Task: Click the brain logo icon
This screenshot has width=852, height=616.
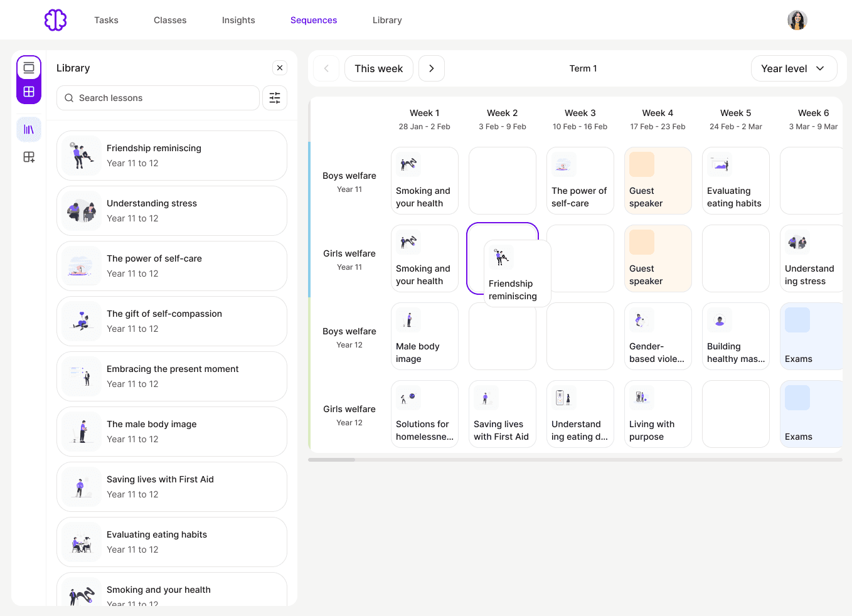Action: point(55,20)
